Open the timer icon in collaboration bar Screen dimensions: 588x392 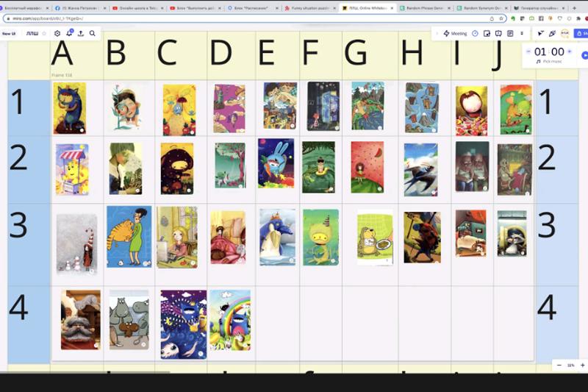pos(475,33)
